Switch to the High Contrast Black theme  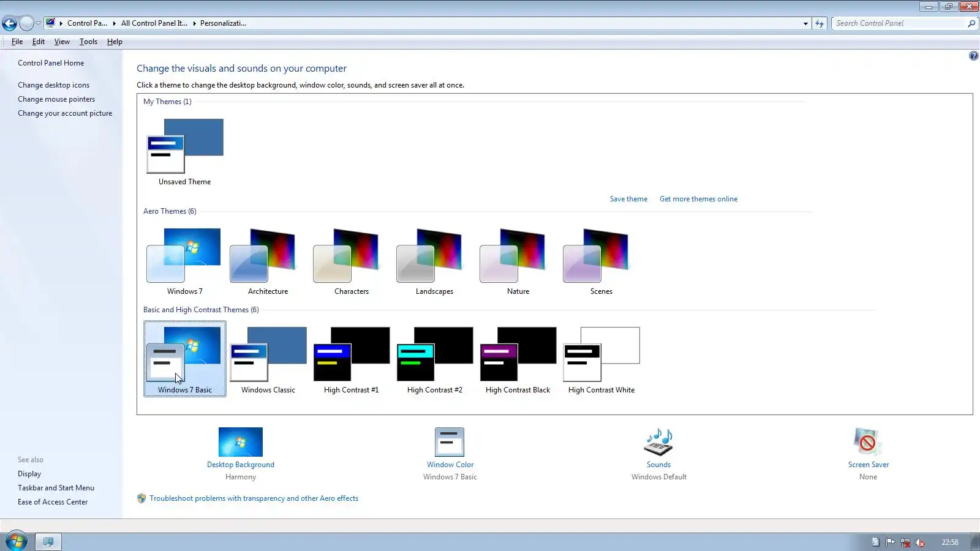[518, 360]
